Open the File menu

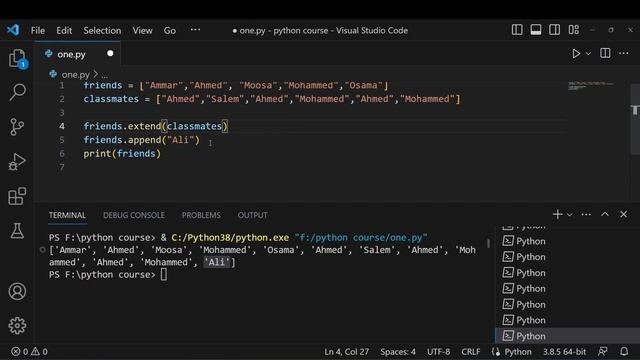[x=38, y=31]
